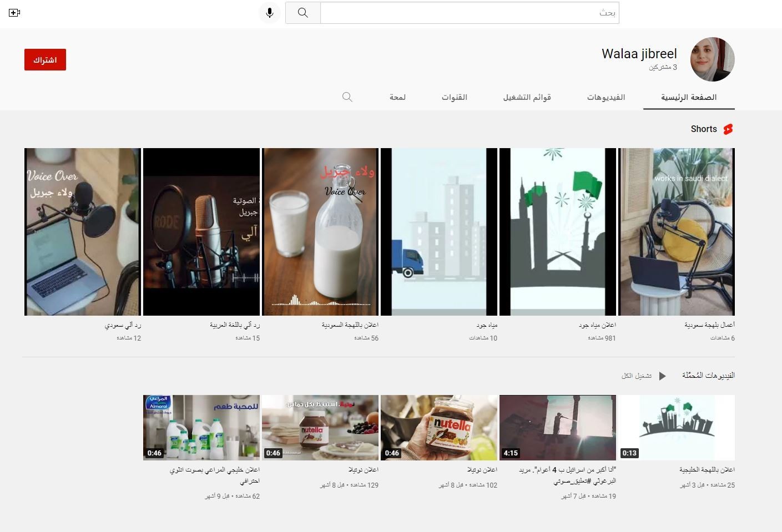Click Walaa jibreel channel avatar
The width and height of the screenshot is (782, 532).
tap(712, 59)
